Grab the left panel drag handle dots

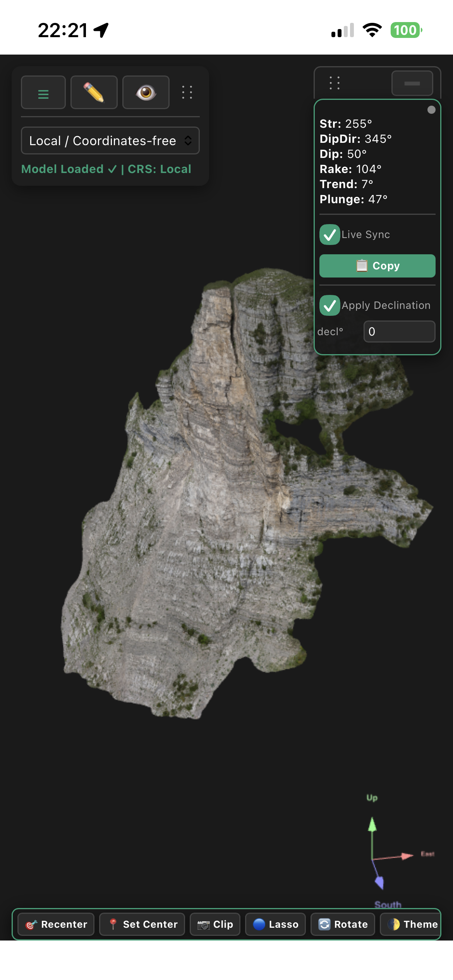187,93
